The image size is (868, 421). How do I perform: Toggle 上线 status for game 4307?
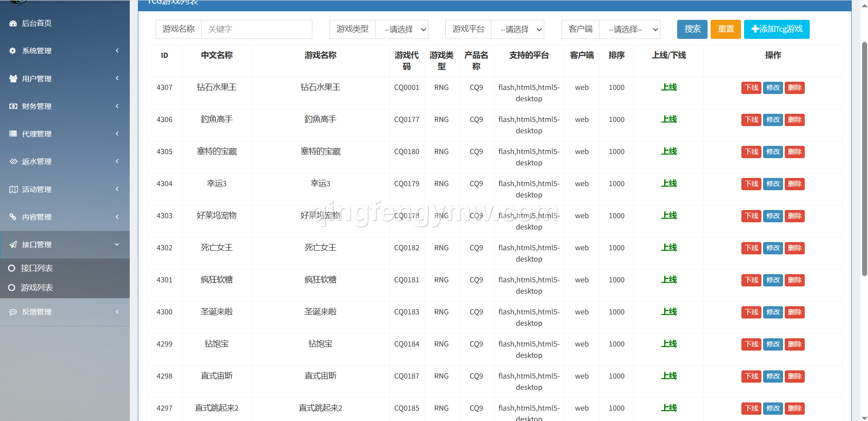point(669,87)
